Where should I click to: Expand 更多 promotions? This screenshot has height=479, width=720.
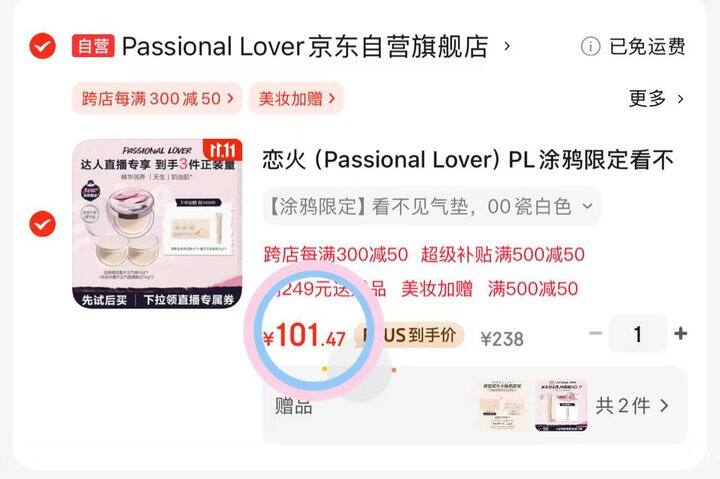pyautogui.click(x=656, y=98)
